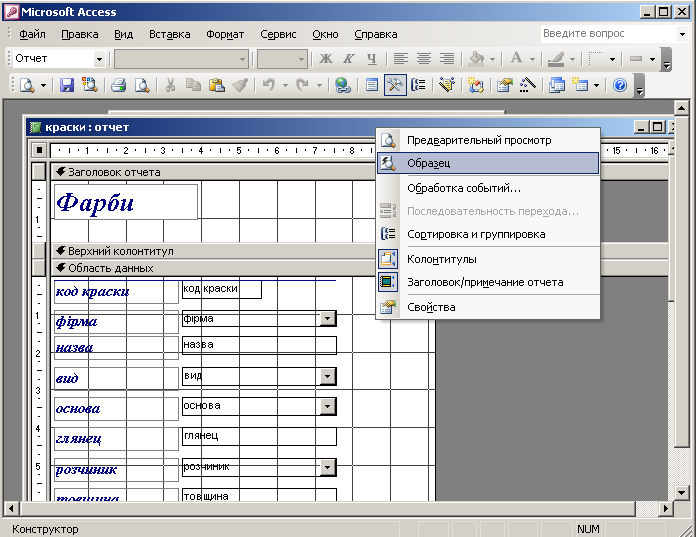Image resolution: width=696 pixels, height=537 pixels.
Task: Click the report selector box at ruler corner
Action: pyautogui.click(x=39, y=150)
